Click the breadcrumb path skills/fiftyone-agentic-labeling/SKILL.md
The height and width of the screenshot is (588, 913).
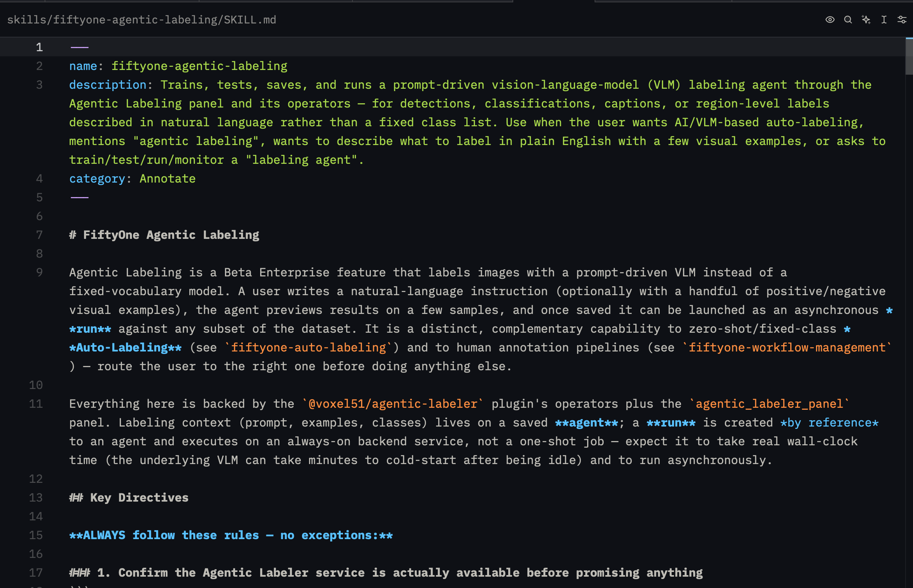tap(142, 20)
